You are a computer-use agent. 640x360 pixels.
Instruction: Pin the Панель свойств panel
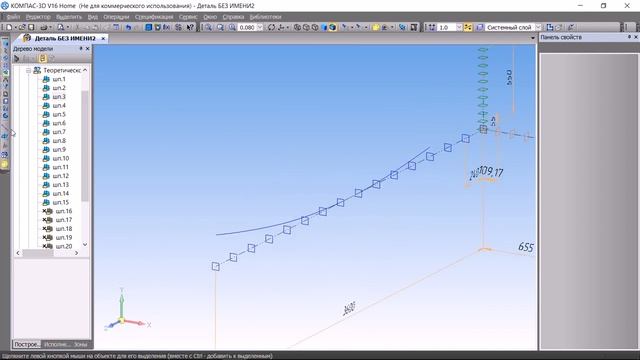click(x=629, y=37)
